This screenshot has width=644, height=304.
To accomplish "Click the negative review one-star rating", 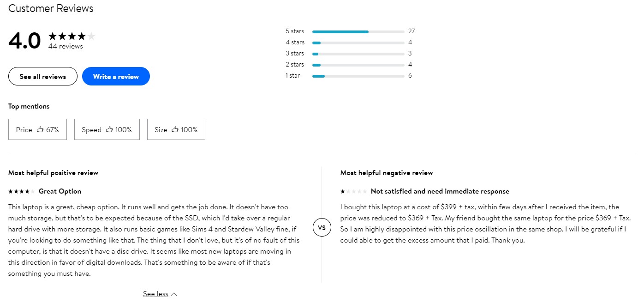I will coord(353,191).
